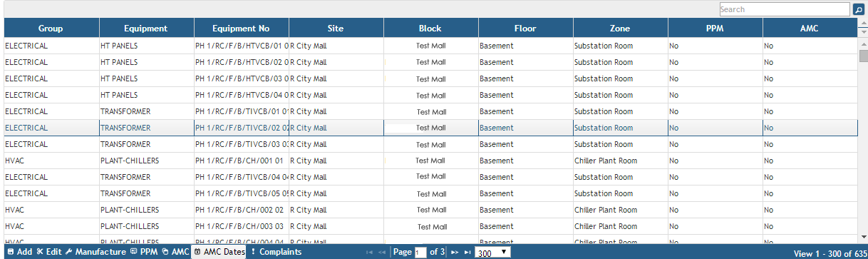Click the vertical scrollbar thumb
Screen dimensions: 868x259
[x=863, y=56]
